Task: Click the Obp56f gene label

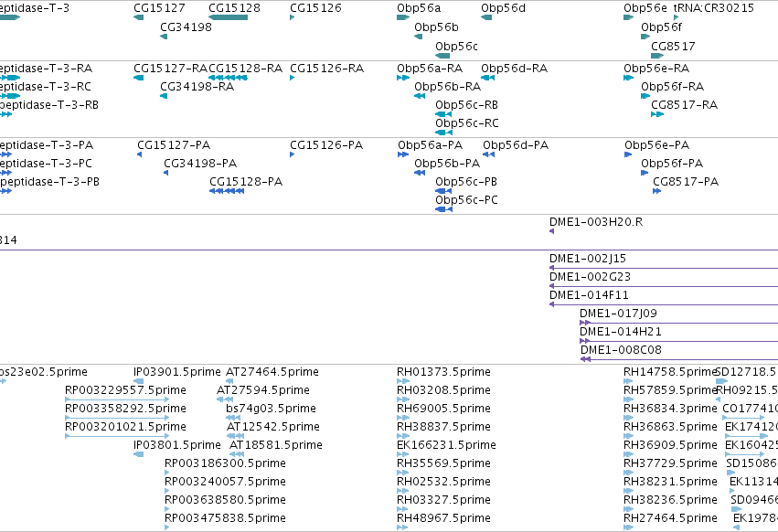Action: coord(661,27)
